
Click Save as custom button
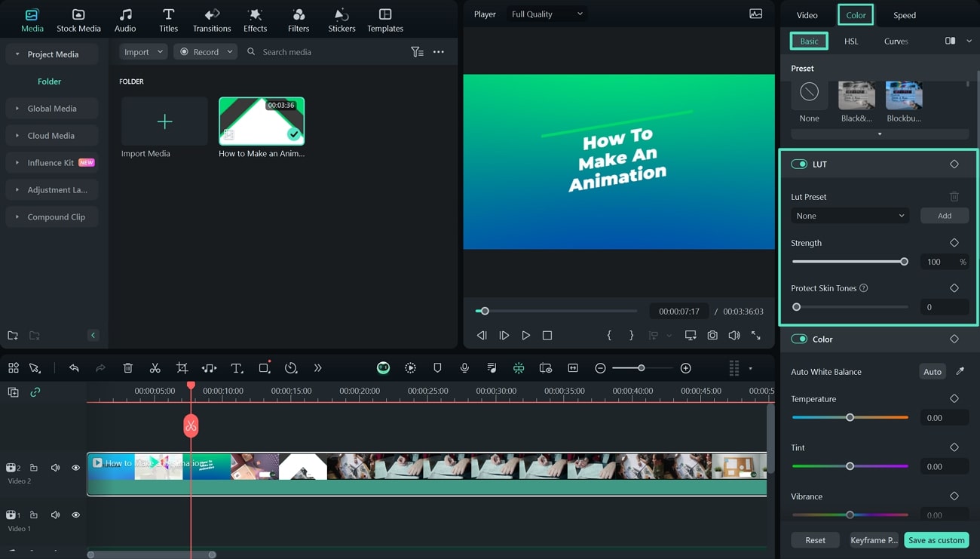click(x=936, y=540)
